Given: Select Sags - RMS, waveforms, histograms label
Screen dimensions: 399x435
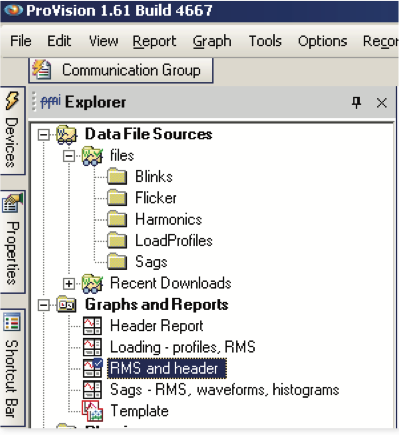Looking at the screenshot, I should tap(225, 390).
